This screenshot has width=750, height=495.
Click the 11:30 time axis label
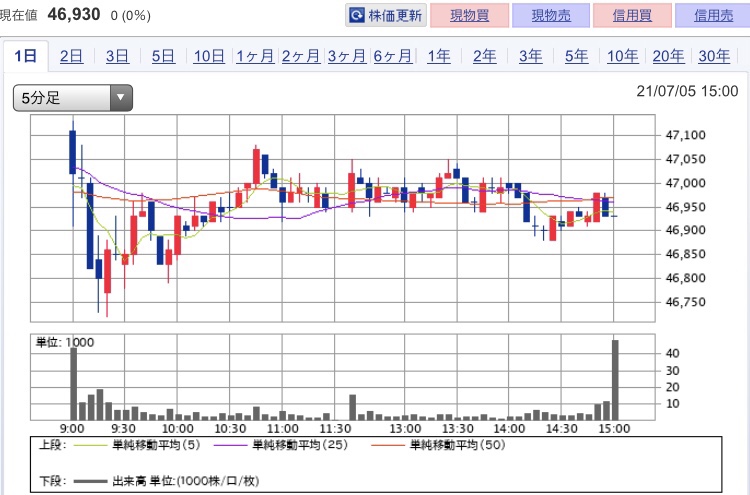pos(336,429)
